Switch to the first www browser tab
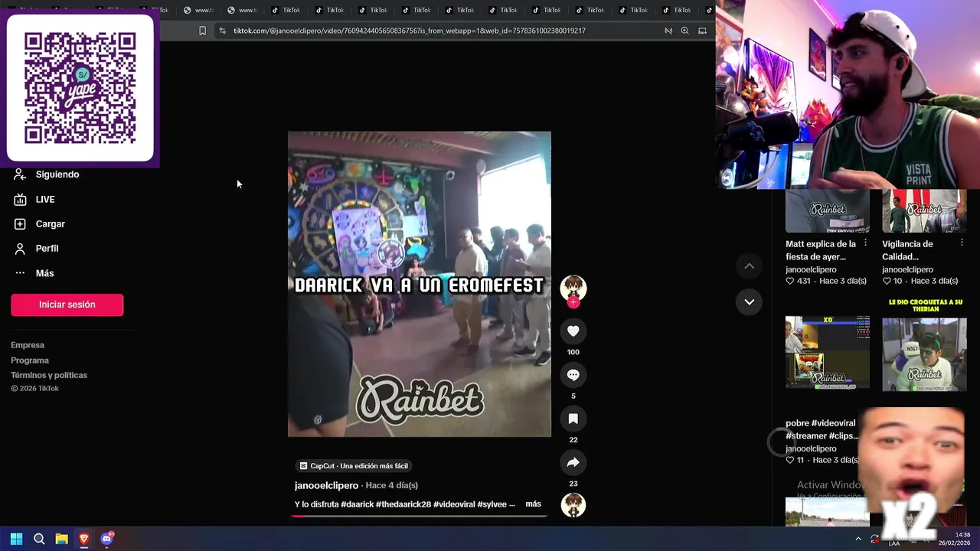The width and height of the screenshot is (980, 551). (198, 10)
